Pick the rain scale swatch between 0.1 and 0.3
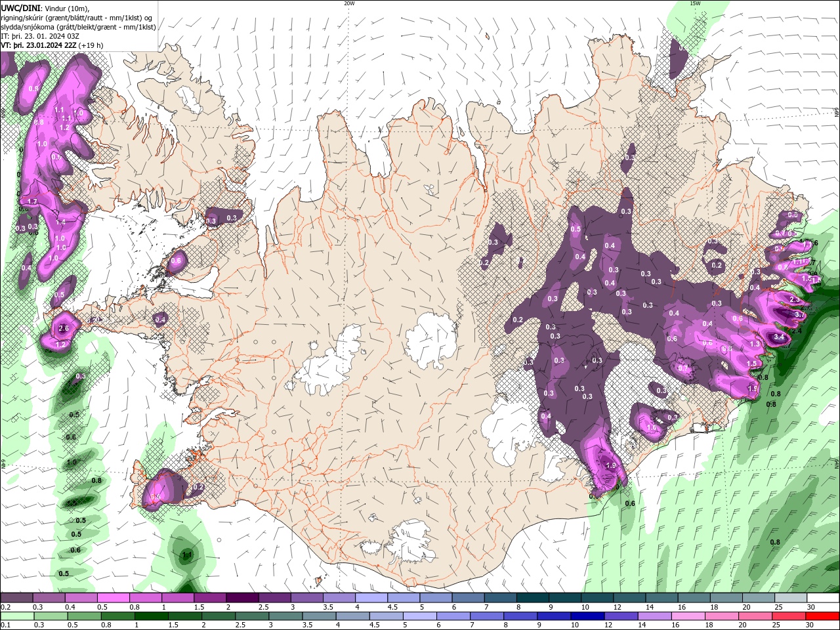 (x=16, y=616)
